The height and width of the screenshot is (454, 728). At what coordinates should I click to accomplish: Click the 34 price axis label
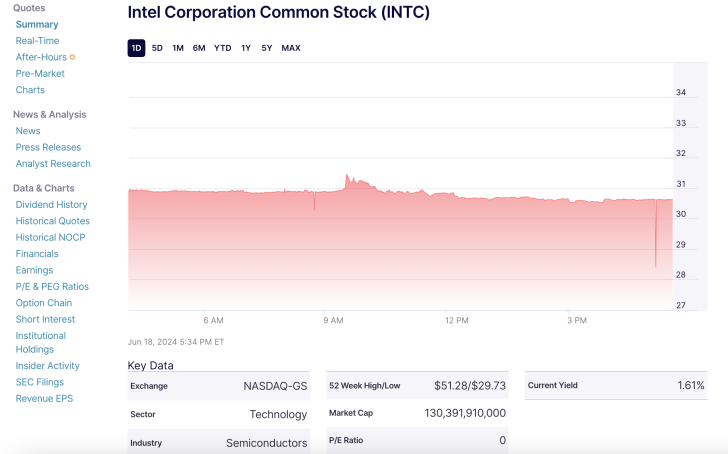click(x=681, y=92)
